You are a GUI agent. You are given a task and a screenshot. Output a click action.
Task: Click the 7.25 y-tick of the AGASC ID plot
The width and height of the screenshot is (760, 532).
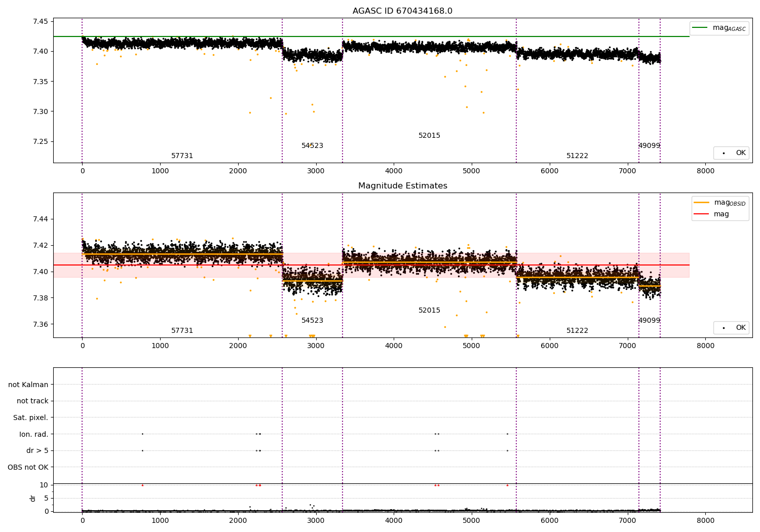click(x=41, y=141)
